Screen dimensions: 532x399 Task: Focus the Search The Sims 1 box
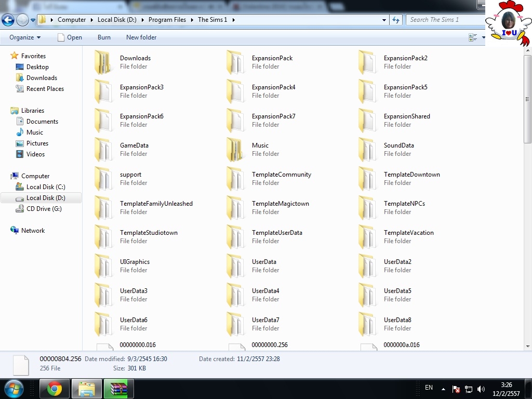[445, 20]
